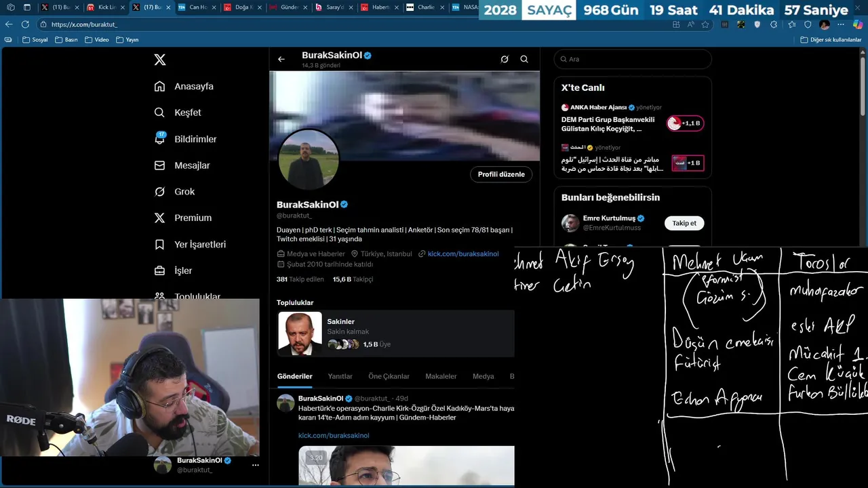Click the Profili düzenle button
Image resolution: width=868 pixels, height=488 pixels.
[501, 174]
